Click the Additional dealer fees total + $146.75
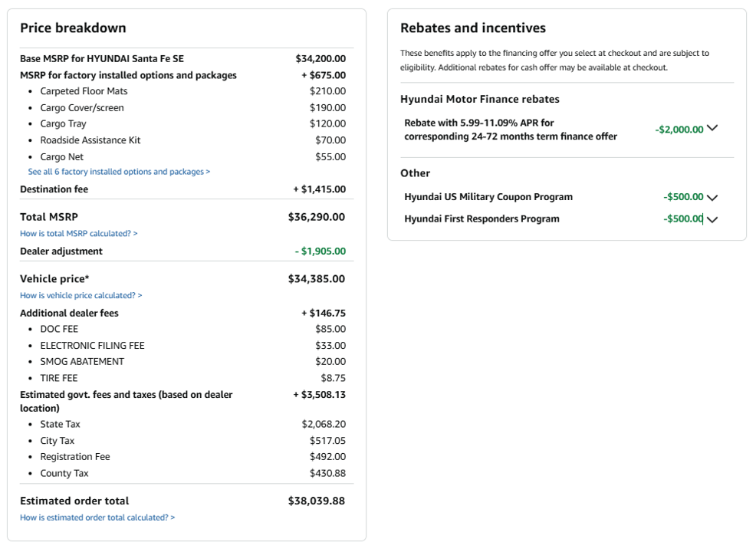The height and width of the screenshot is (552, 756). pos(324,313)
